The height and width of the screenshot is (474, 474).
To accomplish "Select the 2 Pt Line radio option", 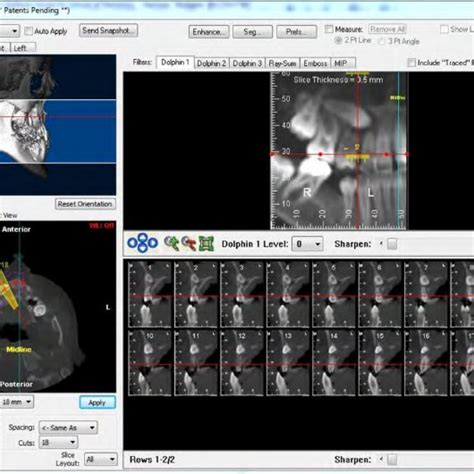I will pos(338,40).
